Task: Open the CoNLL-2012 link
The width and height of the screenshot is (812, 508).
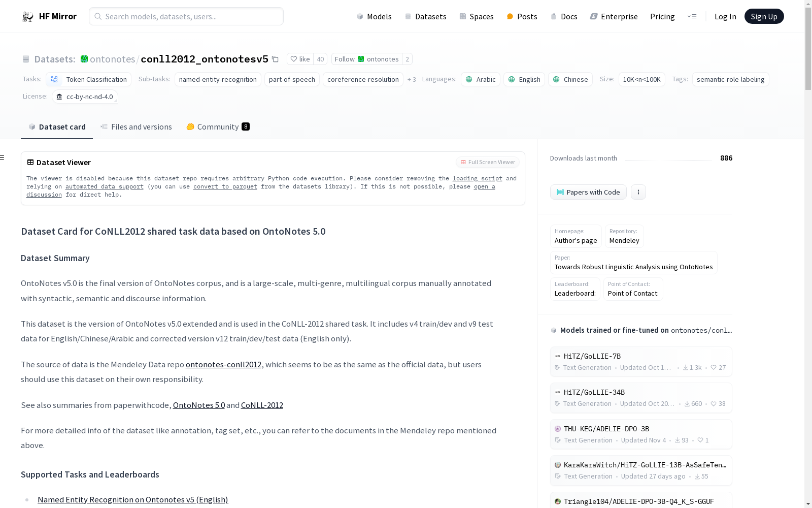Action: pyautogui.click(x=262, y=405)
